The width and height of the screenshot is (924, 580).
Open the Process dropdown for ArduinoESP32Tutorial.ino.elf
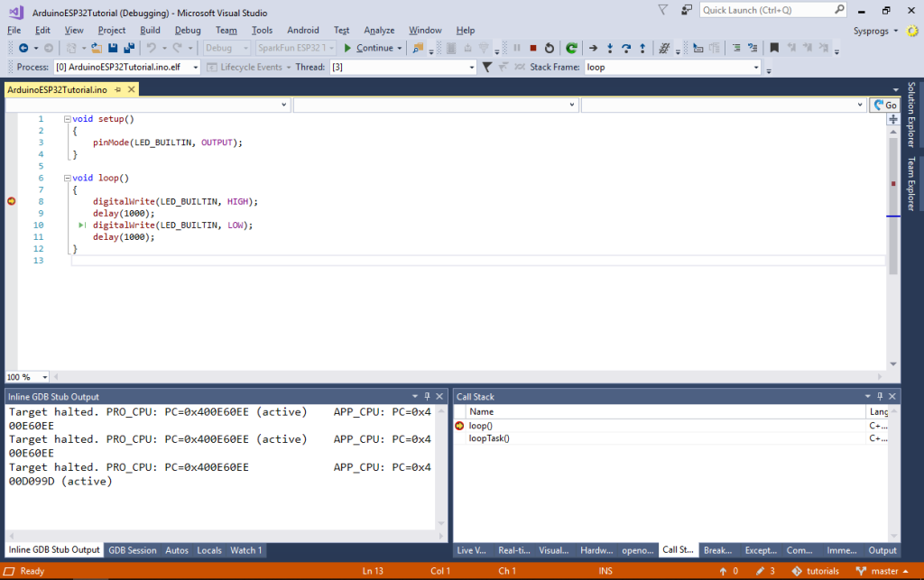[198, 66]
